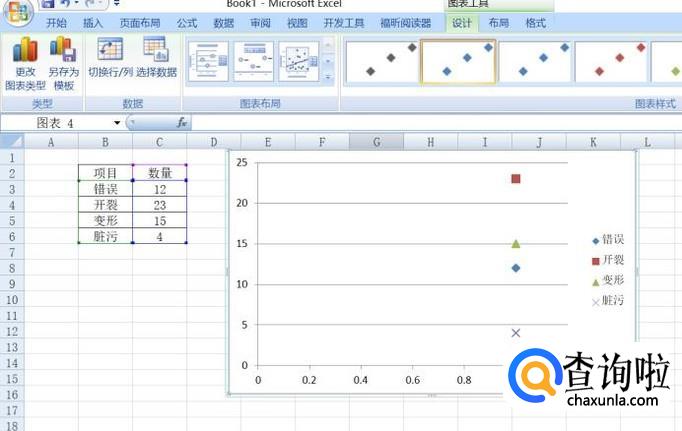Image resolution: width=682 pixels, height=431 pixels.
Task: Apply the black diamond chart style
Action: click(381, 61)
